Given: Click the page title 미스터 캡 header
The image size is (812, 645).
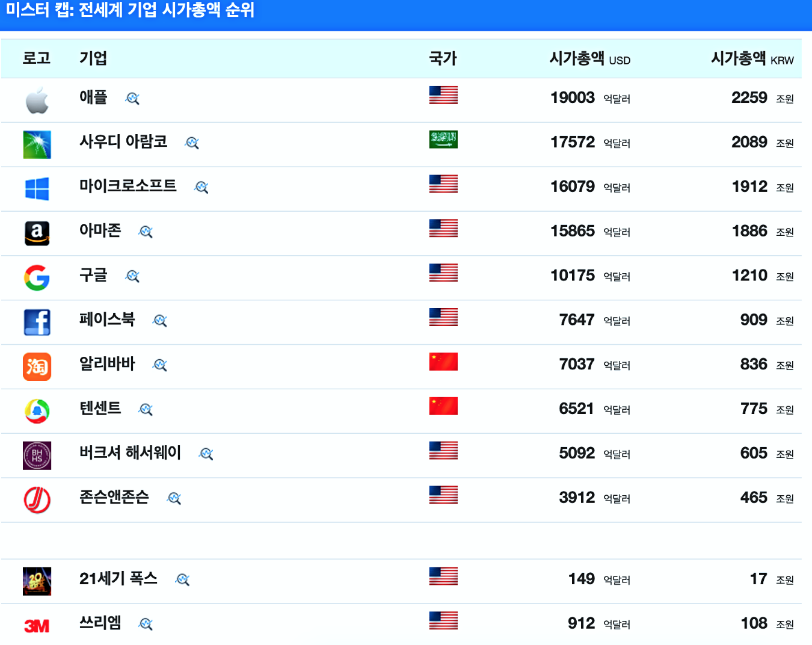Looking at the screenshot, I should tap(130, 10).
